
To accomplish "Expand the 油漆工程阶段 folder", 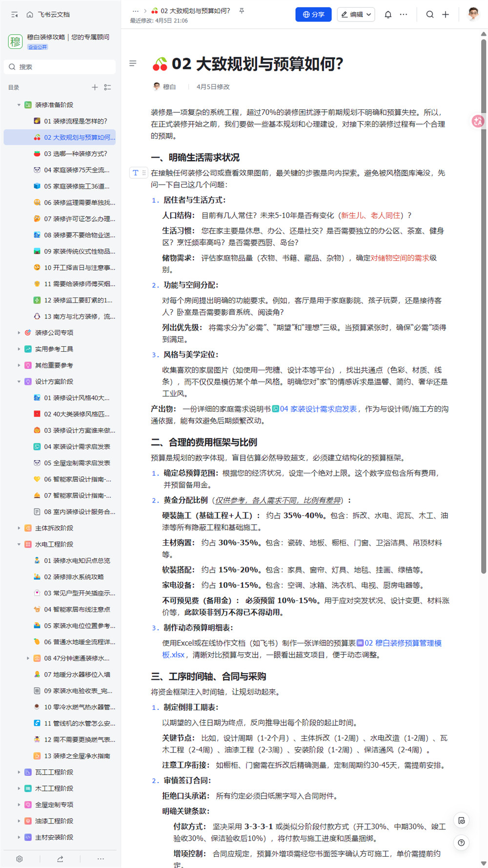I will pos(19,821).
